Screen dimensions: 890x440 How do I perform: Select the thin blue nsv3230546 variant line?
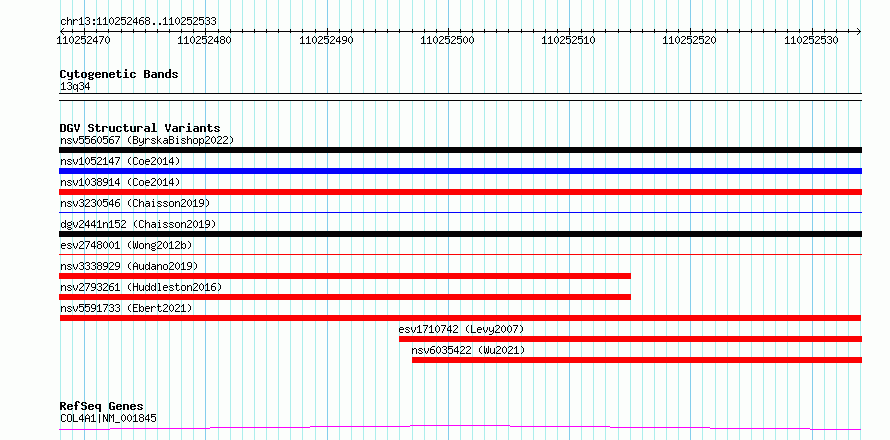[460, 212]
